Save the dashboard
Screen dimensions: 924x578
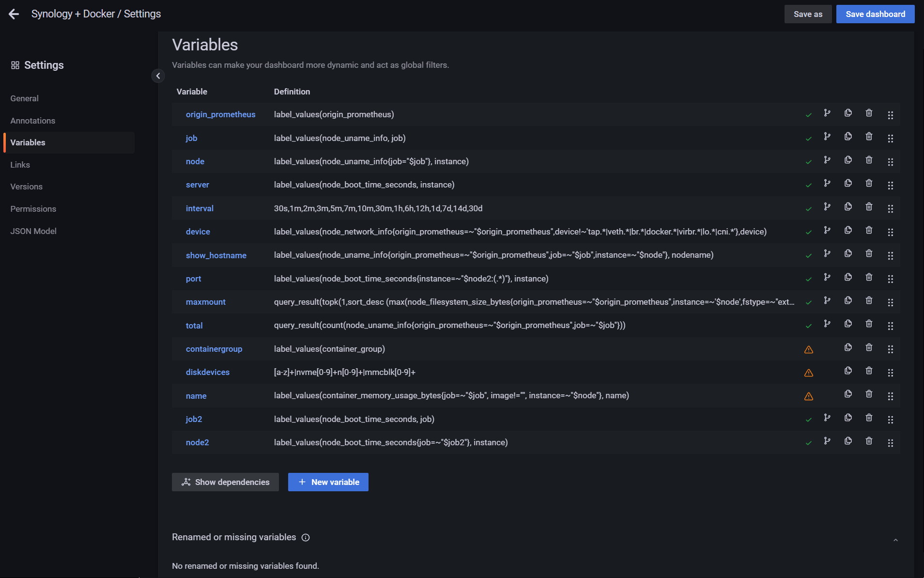point(875,14)
